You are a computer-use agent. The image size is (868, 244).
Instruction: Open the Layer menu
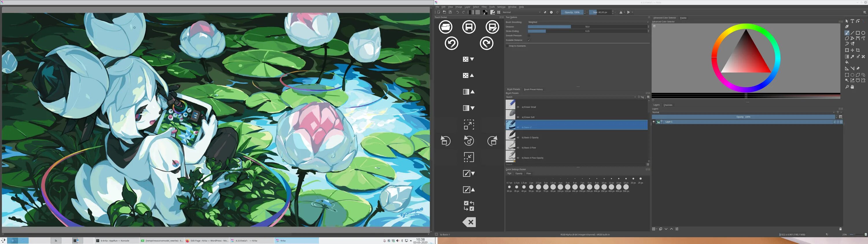[x=467, y=7]
